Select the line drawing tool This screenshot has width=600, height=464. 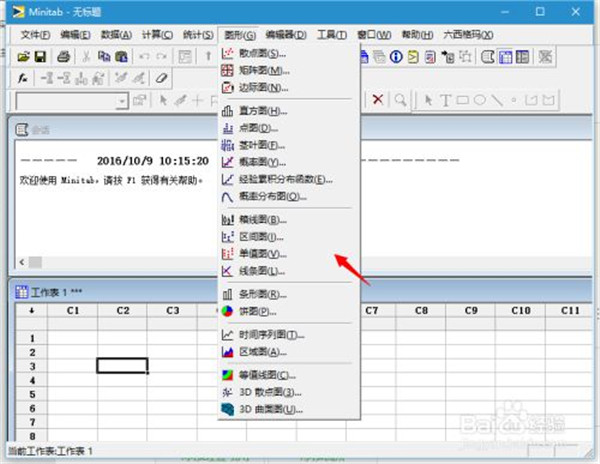tap(497, 100)
